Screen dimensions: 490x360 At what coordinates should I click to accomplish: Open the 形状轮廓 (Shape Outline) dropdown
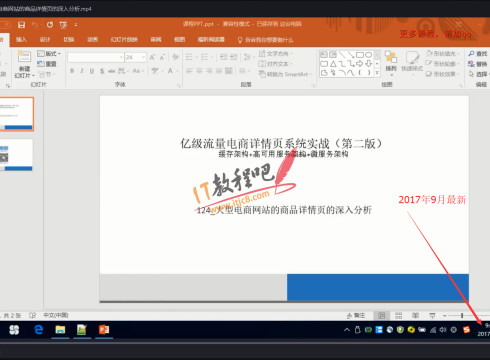coord(443,64)
